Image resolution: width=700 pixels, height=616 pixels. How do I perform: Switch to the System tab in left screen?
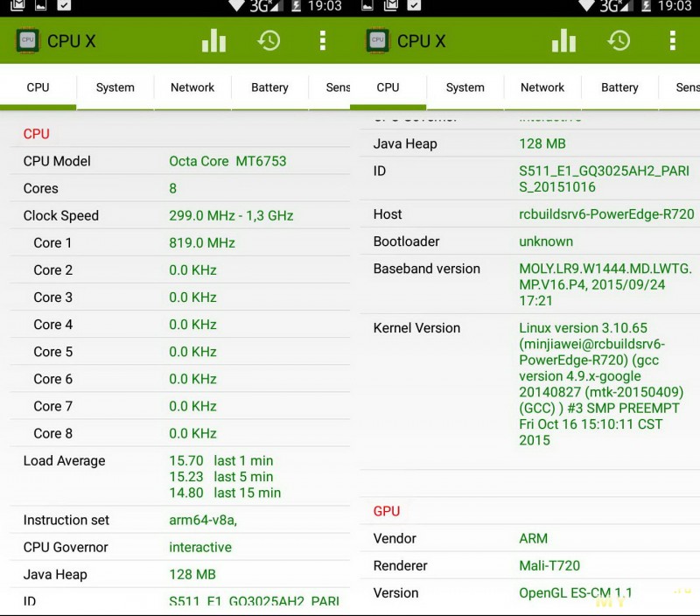(x=115, y=87)
